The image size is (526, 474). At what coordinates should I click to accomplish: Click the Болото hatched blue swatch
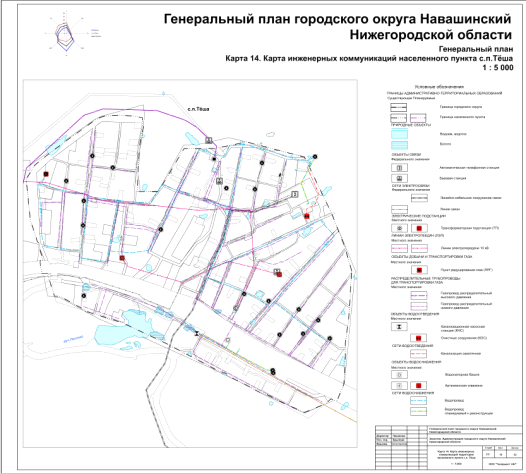click(x=399, y=145)
